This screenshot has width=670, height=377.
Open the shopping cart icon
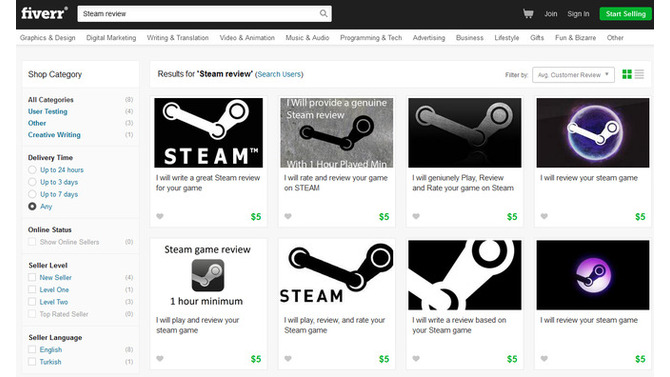pyautogui.click(x=528, y=14)
